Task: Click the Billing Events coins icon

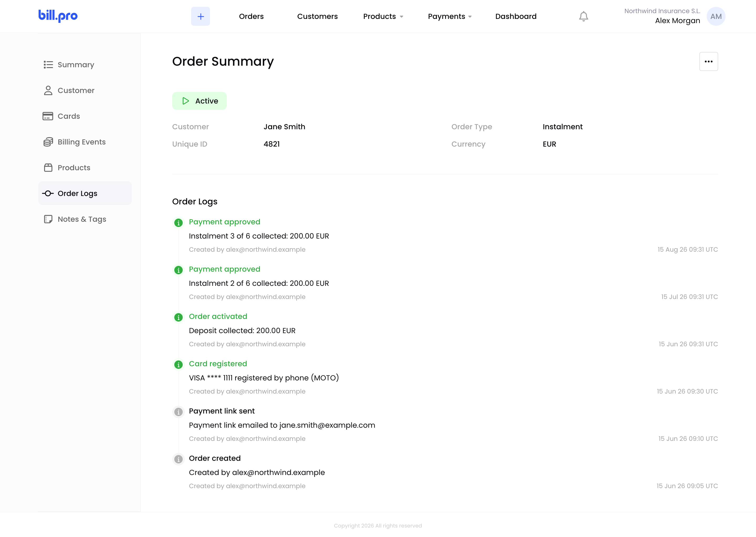Action: pyautogui.click(x=48, y=142)
